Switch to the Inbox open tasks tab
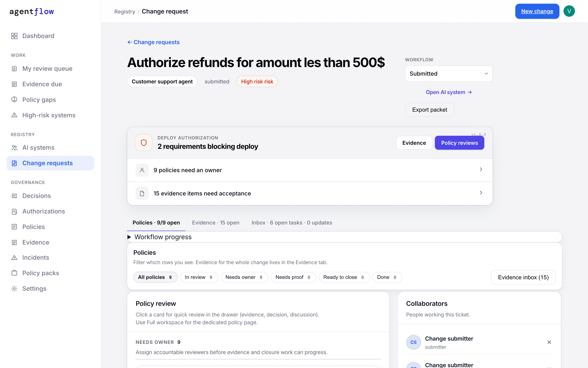588x368 pixels. 292,223
